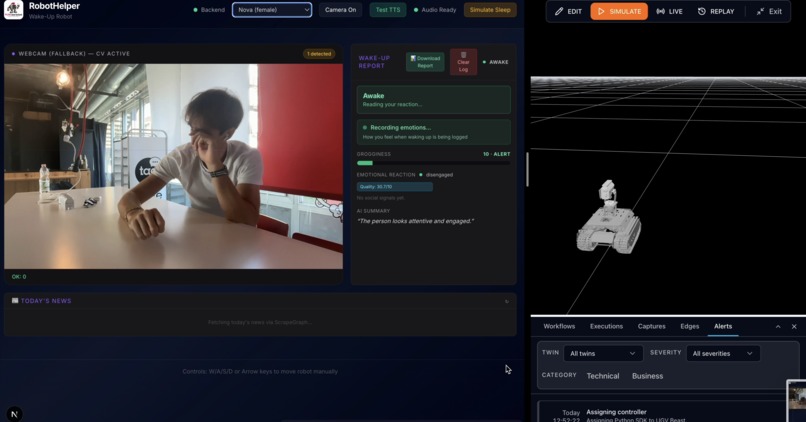Click the Test TTS button

click(388, 10)
